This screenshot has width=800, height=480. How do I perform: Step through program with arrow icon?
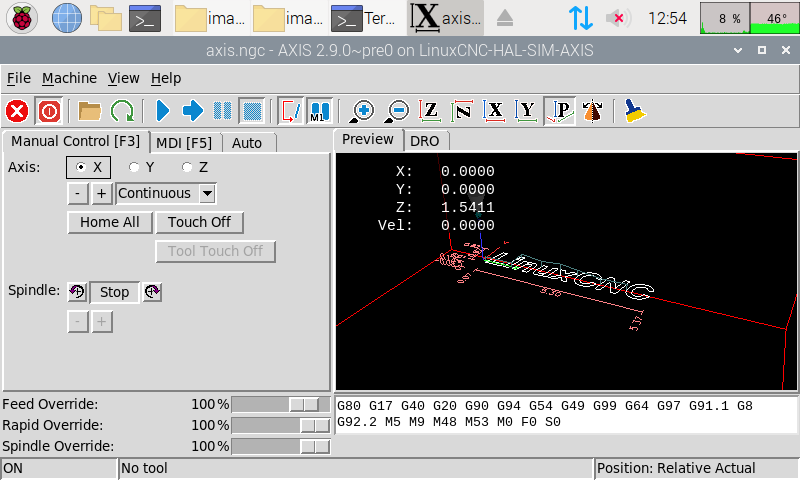(193, 111)
